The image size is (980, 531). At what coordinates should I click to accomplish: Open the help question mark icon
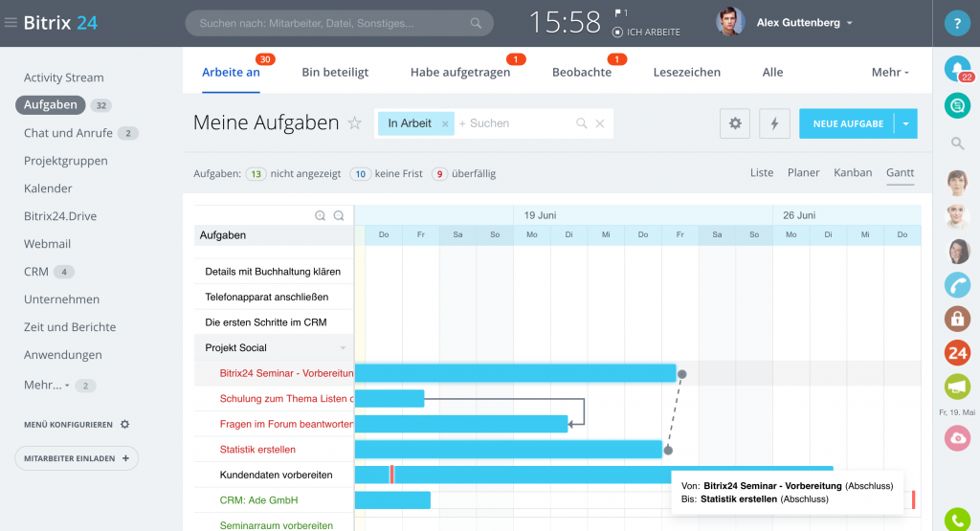pos(957,23)
